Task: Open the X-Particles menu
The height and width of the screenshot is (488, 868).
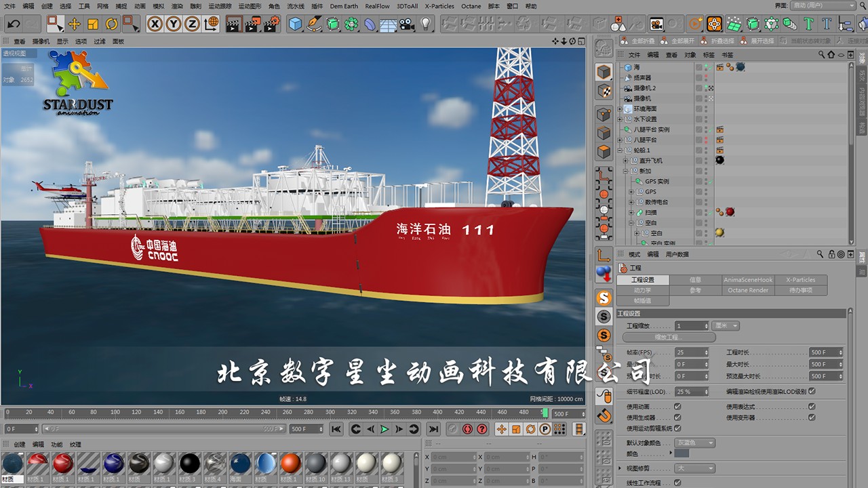Action: (x=439, y=6)
